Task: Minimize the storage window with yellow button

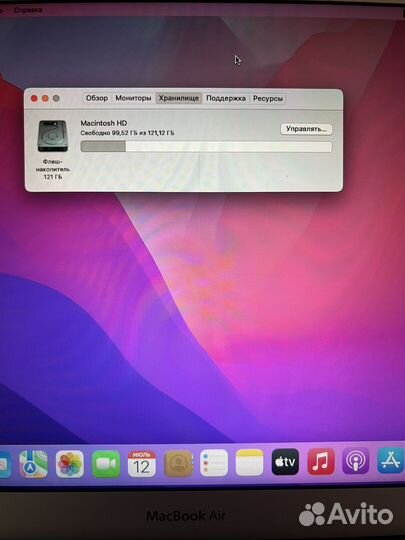Action: pos(45,98)
